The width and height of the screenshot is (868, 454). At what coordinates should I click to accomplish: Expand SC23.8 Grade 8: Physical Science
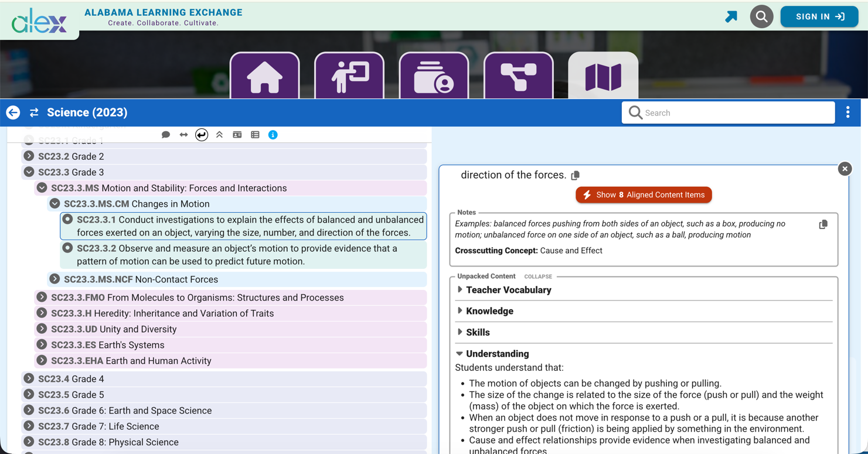(x=29, y=442)
